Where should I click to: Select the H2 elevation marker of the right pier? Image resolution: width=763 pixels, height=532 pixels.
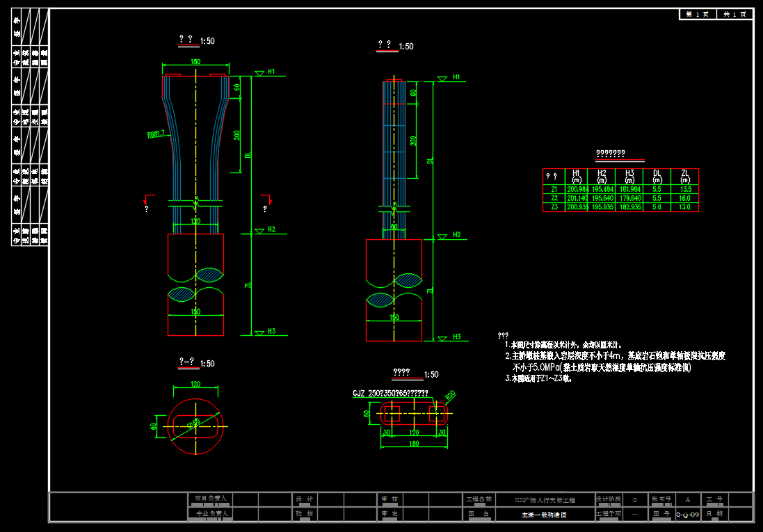coord(456,234)
